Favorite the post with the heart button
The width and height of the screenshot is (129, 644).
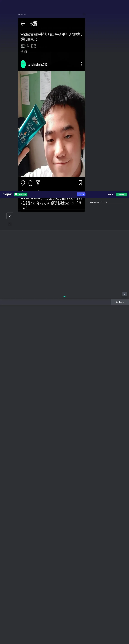pyautogui.click(x=10, y=216)
